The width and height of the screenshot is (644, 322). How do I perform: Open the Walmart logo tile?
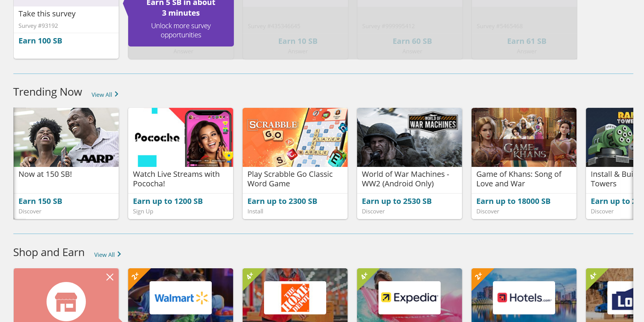tap(180, 298)
